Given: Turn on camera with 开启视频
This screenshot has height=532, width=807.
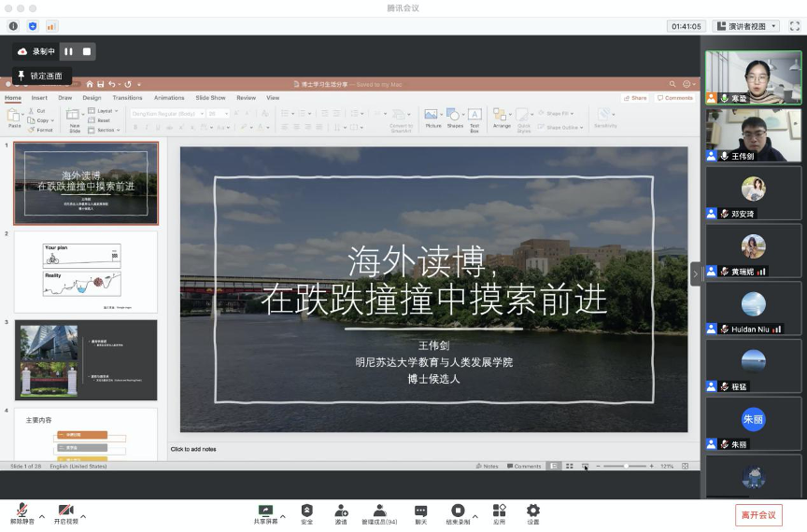Looking at the screenshot, I should [x=65, y=512].
